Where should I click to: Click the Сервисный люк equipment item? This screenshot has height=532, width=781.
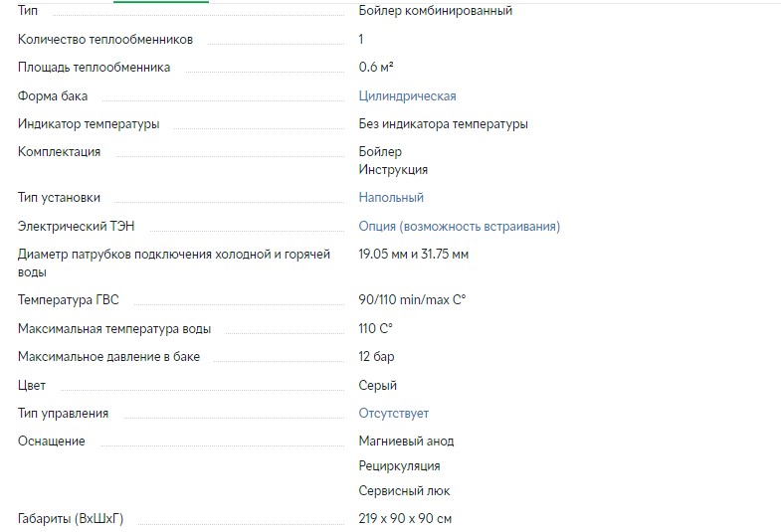pos(404,491)
